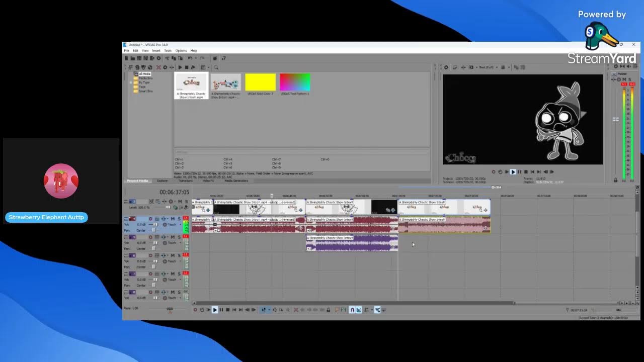Screen dimensions: 644x362
Task: Open the Auto Ripple dropdown arrow
Action: coord(372,310)
